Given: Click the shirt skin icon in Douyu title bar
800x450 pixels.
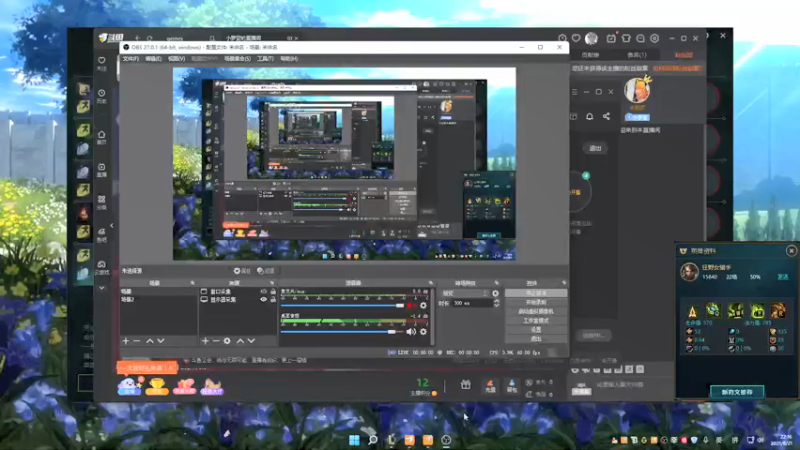Looking at the screenshot, I should pyautogui.click(x=626, y=38).
